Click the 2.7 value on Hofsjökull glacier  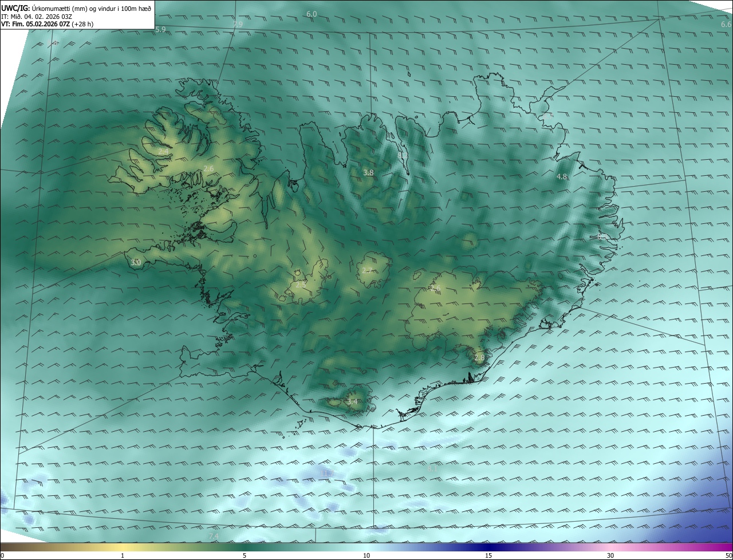click(x=367, y=271)
